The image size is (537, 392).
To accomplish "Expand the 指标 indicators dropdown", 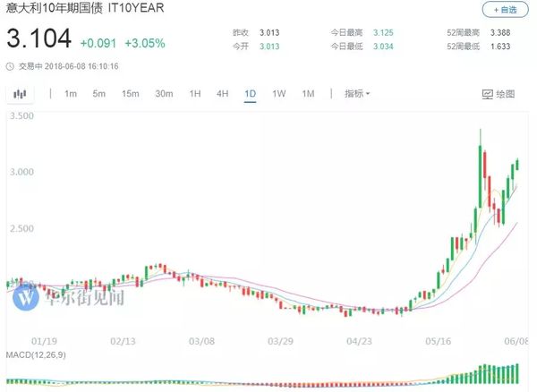I will [357, 94].
